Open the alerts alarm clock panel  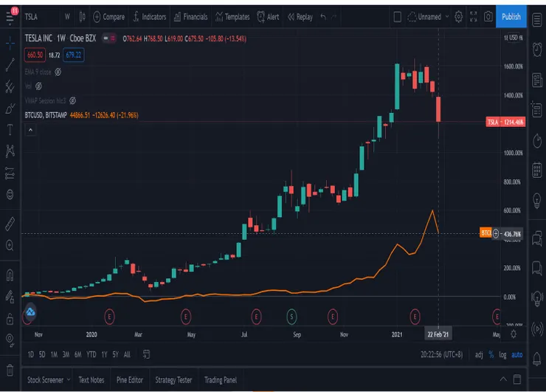click(x=537, y=49)
